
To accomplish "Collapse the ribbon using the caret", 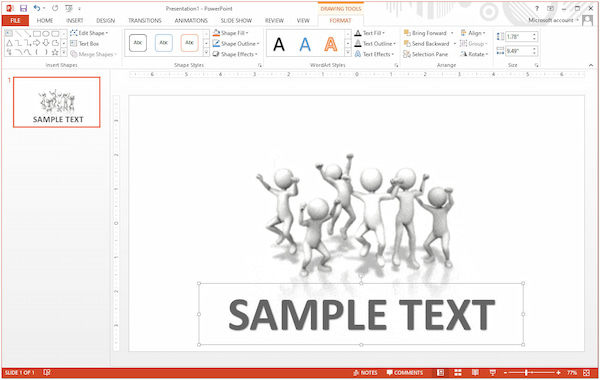I will [591, 65].
